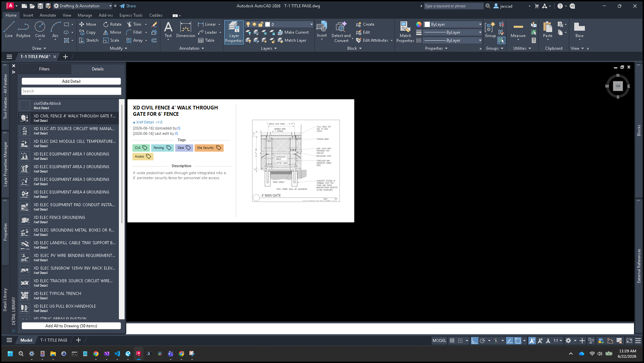Toggle the Access tag
The height and width of the screenshot is (363, 644).
pos(143,156)
